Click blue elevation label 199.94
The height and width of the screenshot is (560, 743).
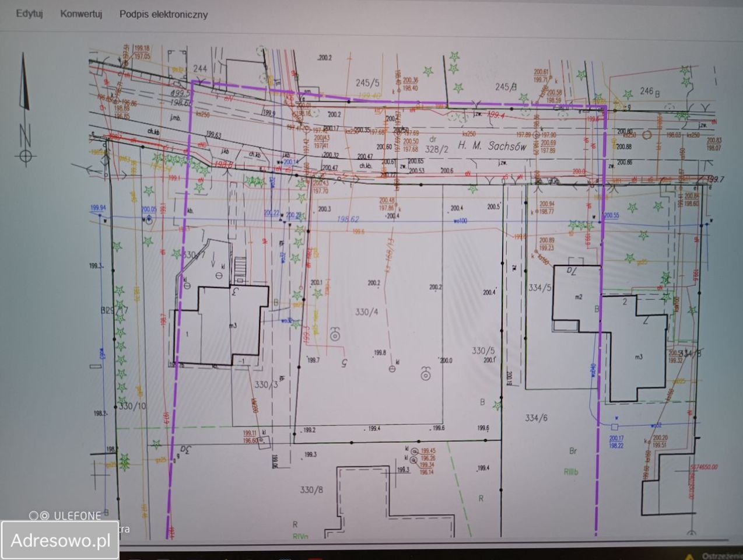pos(98,208)
